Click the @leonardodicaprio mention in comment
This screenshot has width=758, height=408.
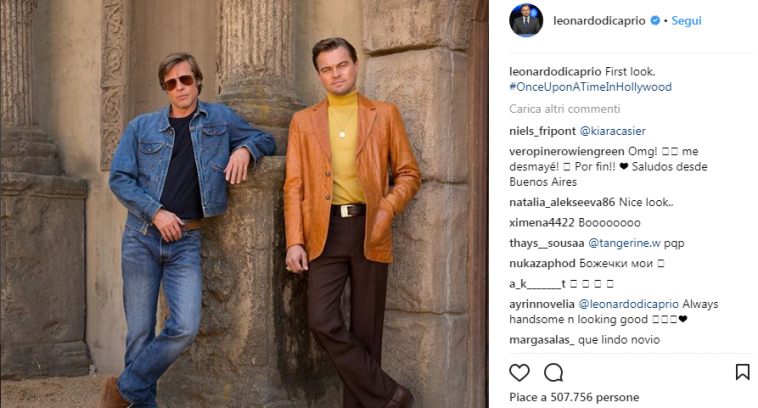[628, 304]
